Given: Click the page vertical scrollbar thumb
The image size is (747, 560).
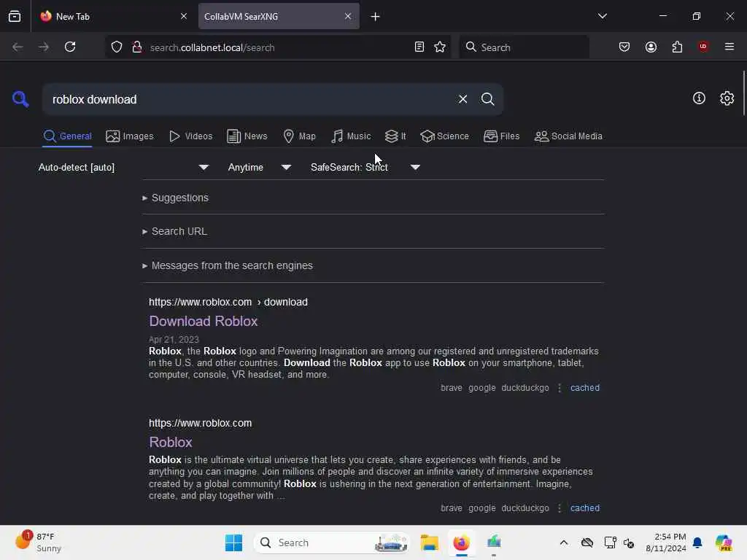Looking at the screenshot, I should point(743,93).
